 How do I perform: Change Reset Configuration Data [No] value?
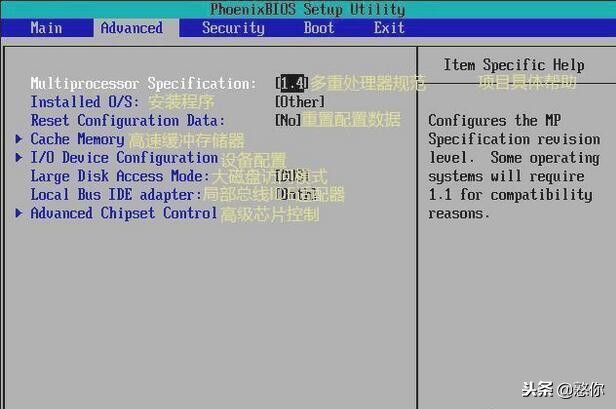(x=288, y=120)
